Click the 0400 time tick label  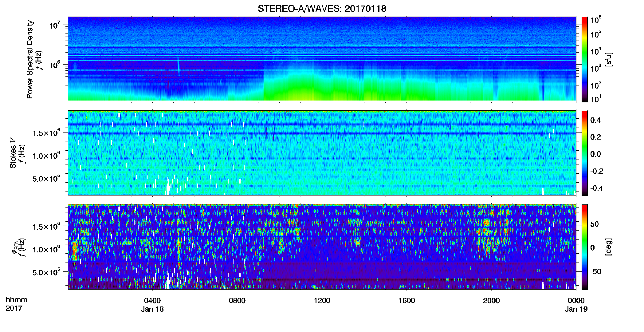[x=152, y=301]
